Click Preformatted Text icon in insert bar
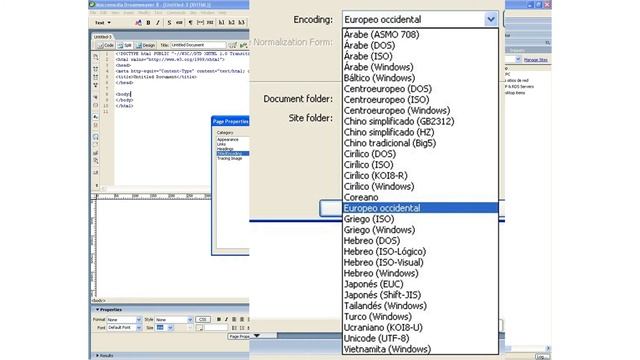The image size is (640, 360). click(210, 23)
